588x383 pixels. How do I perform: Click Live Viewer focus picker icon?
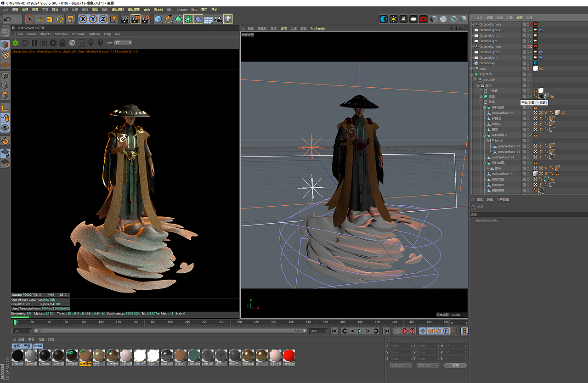[x=91, y=43]
